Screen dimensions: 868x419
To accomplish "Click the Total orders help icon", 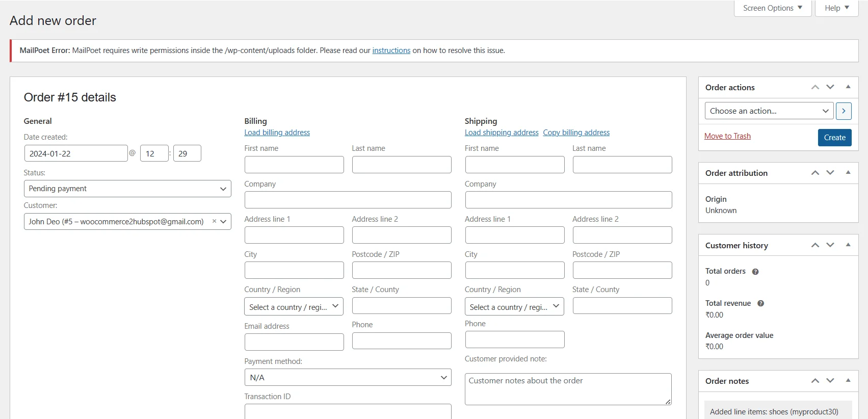I will point(755,272).
